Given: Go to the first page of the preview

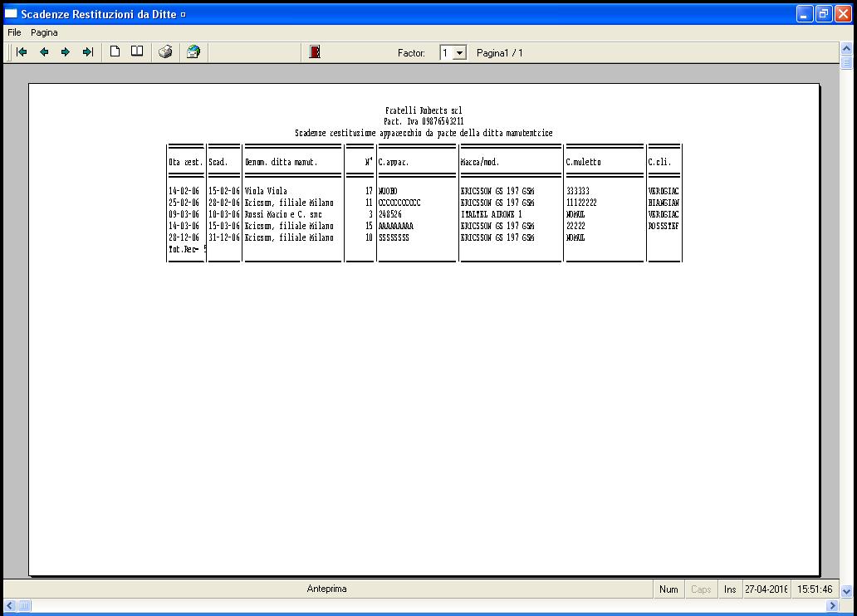Looking at the screenshot, I should (x=22, y=52).
